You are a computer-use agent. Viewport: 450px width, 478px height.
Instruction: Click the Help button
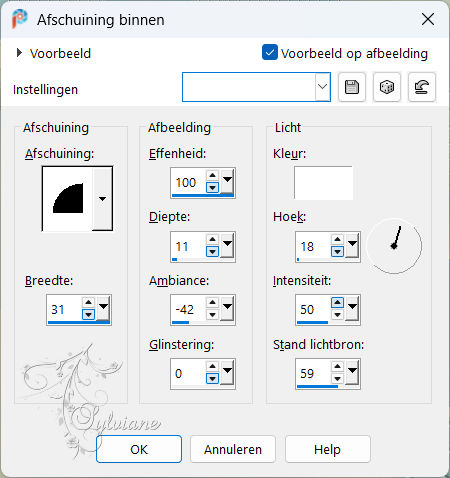327,449
